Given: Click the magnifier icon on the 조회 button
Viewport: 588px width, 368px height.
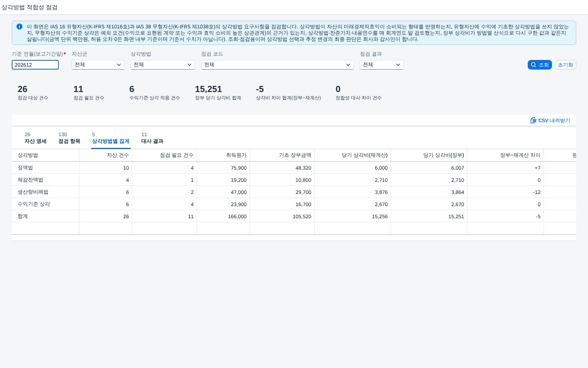Looking at the screenshot, I should (x=534, y=65).
